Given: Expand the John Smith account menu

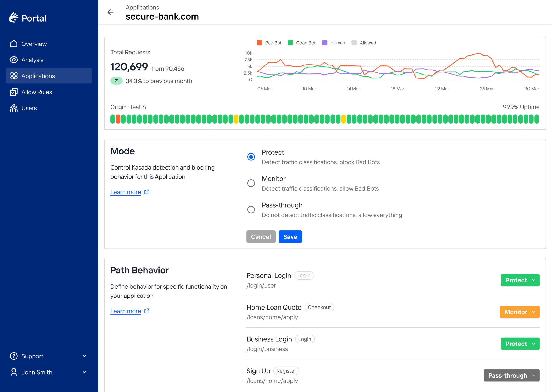Looking at the screenshot, I should [48, 372].
